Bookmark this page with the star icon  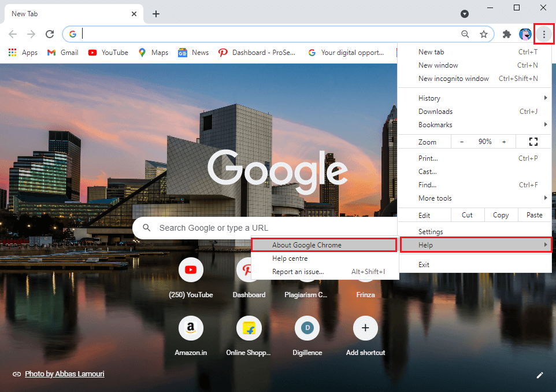coord(484,34)
